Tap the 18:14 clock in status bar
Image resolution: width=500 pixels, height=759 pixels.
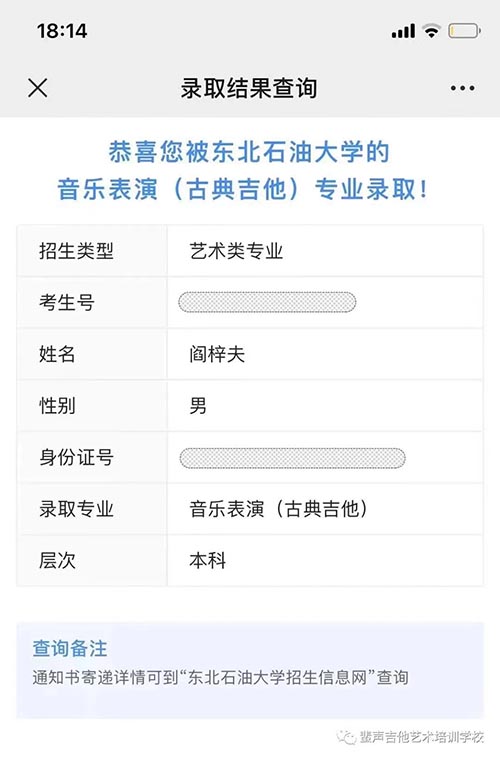click(x=62, y=31)
